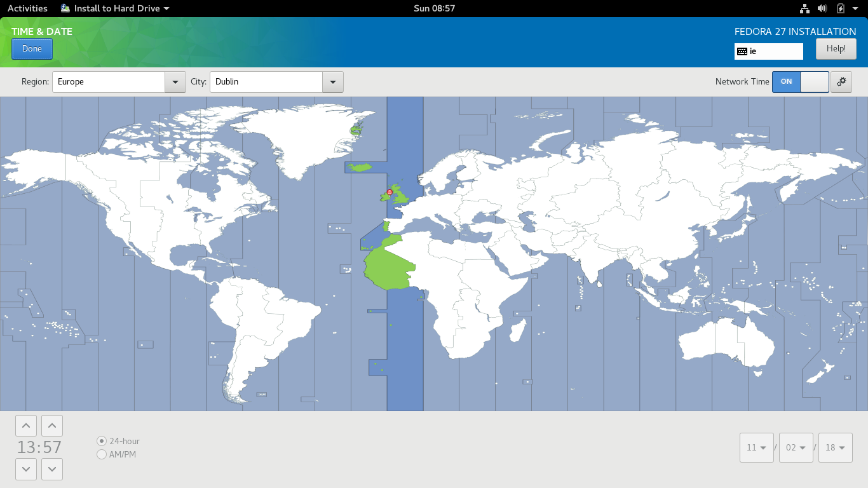Open the day dropdown showing 02

coord(796,447)
